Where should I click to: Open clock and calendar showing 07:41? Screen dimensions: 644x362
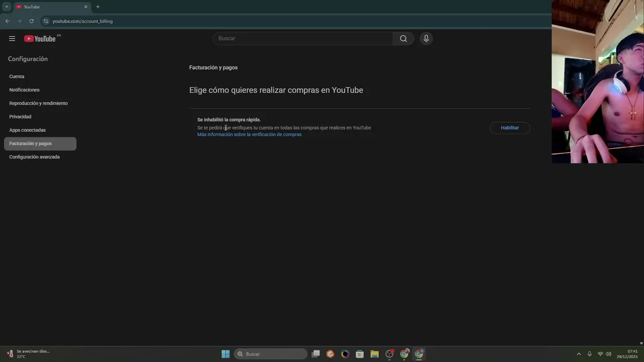(627, 354)
